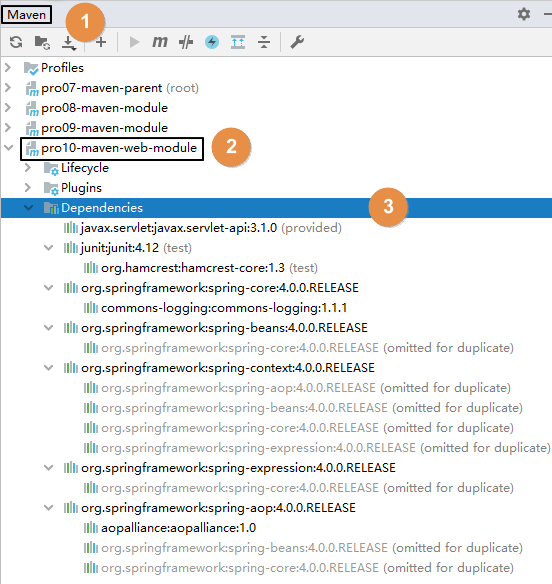Click the Execute Maven Goal 'm' icon
Viewport: 552px width, 584px height.
pyautogui.click(x=160, y=42)
